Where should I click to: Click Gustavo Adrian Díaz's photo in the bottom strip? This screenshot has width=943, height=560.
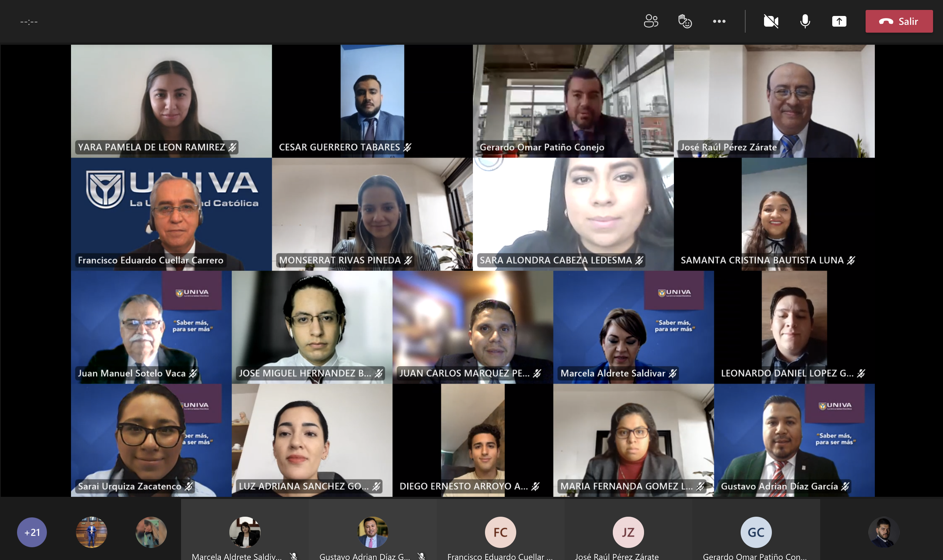(x=372, y=532)
